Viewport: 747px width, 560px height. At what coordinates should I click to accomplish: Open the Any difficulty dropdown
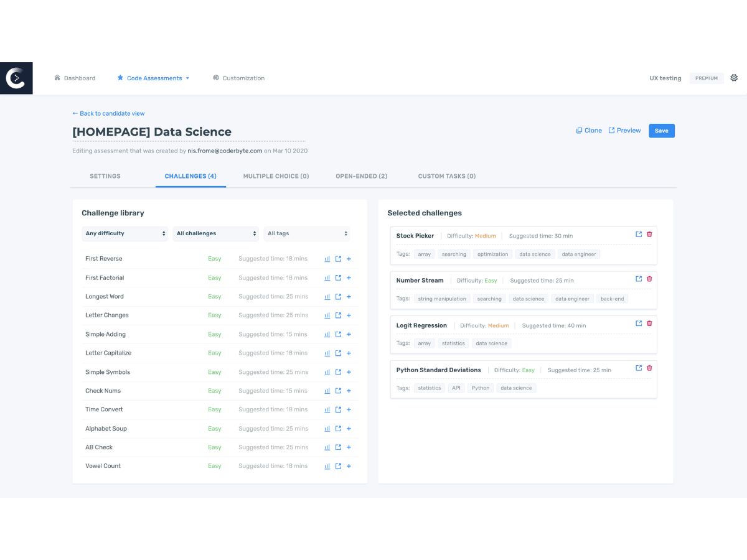pos(125,233)
